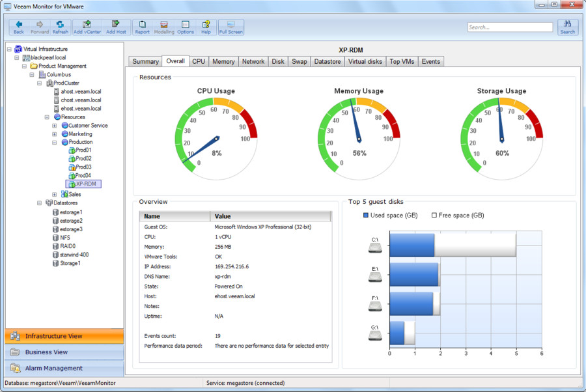
Task: Select the chost.veeam.local host
Action: tap(77, 100)
